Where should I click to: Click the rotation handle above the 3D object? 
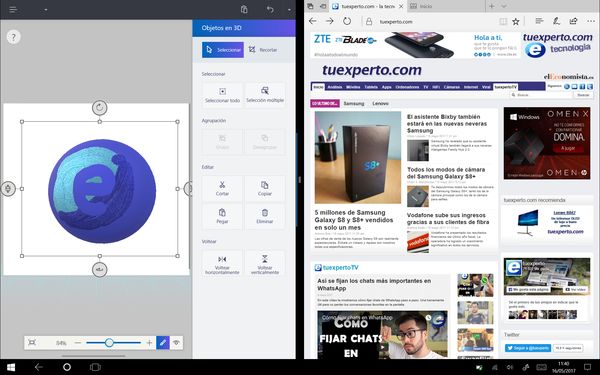99,108
